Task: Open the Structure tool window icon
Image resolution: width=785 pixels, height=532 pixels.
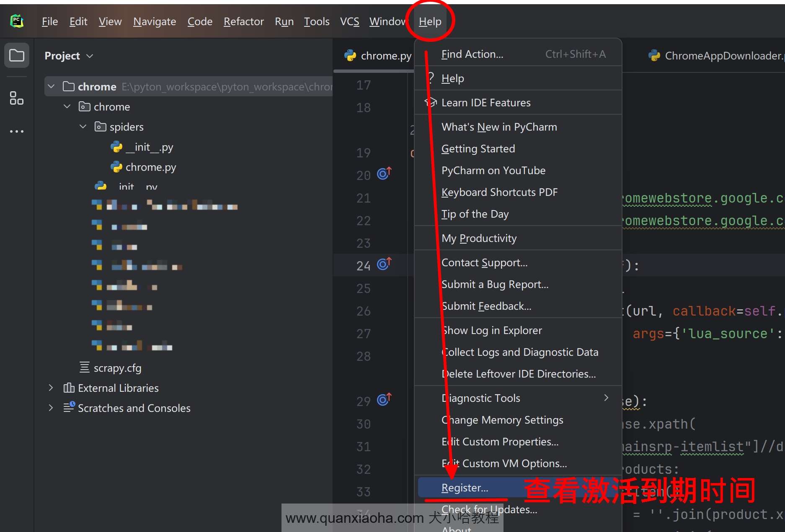Action: (x=17, y=98)
